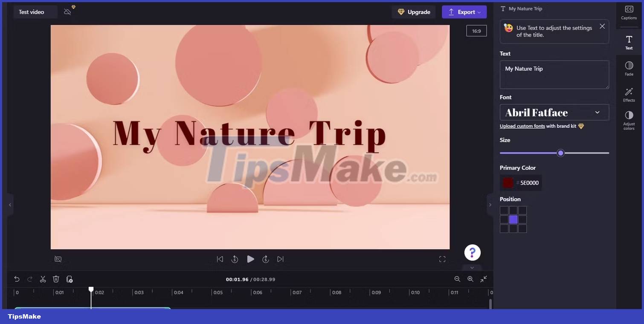
Task: Open the Abril Fatface font dropdown
Action: tap(554, 112)
